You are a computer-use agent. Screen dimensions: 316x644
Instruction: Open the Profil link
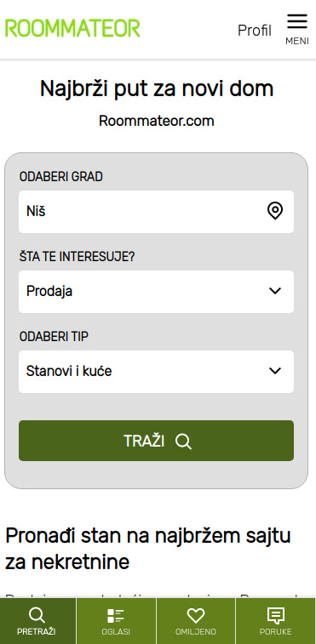255,31
